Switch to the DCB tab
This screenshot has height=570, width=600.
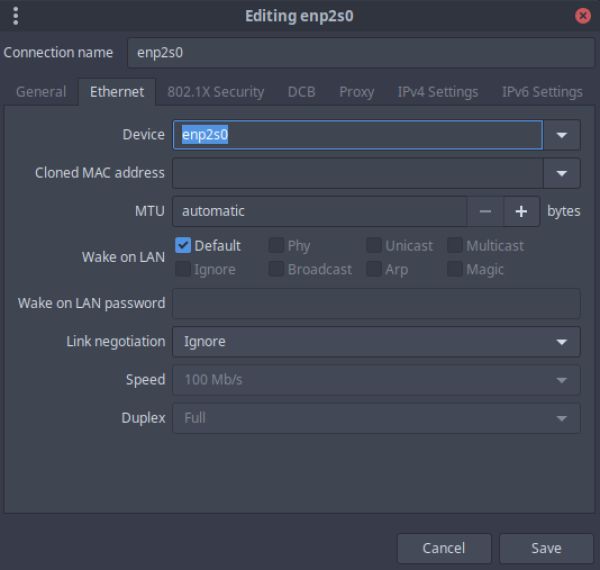point(301,92)
